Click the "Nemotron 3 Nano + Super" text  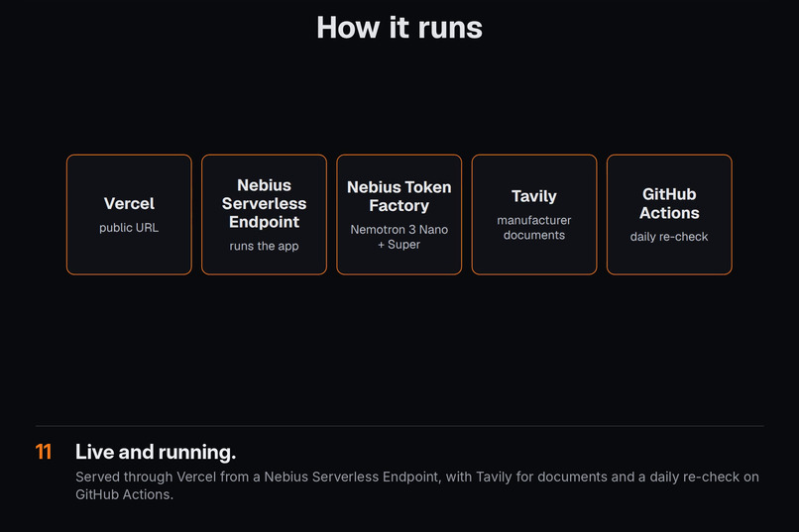point(399,237)
